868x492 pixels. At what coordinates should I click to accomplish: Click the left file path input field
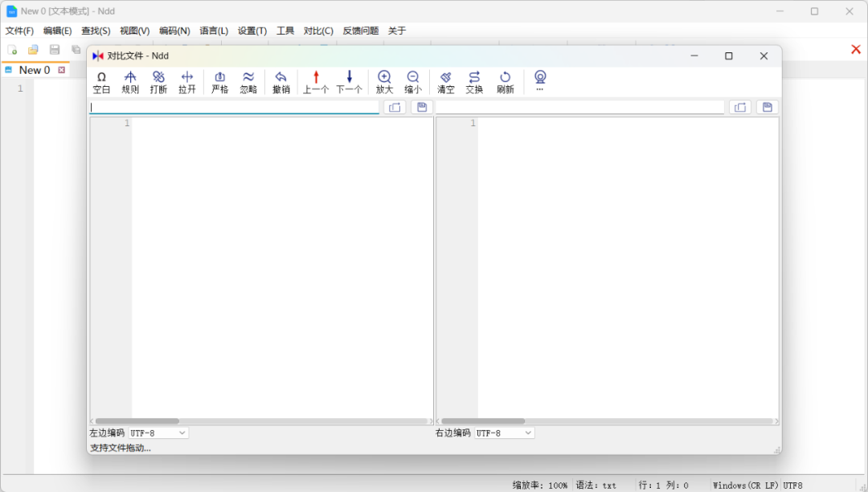[x=233, y=107]
